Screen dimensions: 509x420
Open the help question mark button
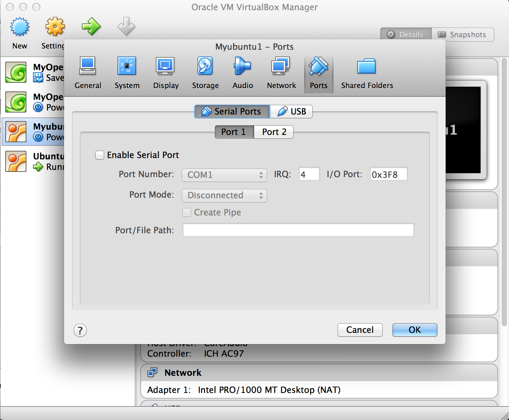point(80,330)
